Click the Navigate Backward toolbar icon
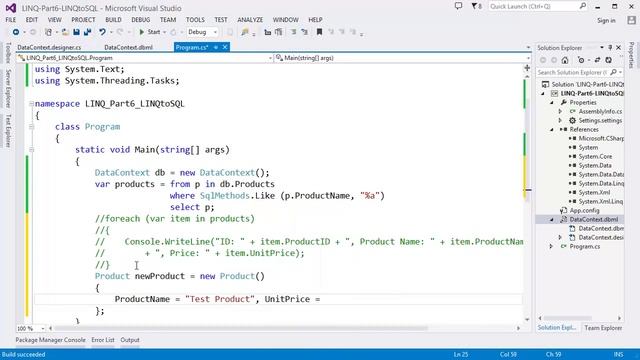Viewport: 640px width, 360px height. pos(16,32)
